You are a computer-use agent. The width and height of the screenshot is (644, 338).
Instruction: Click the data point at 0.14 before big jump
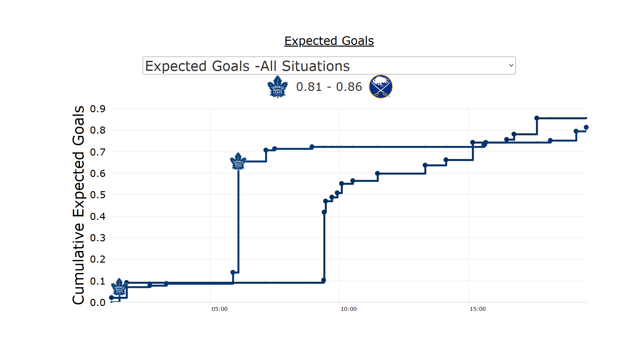click(x=233, y=272)
